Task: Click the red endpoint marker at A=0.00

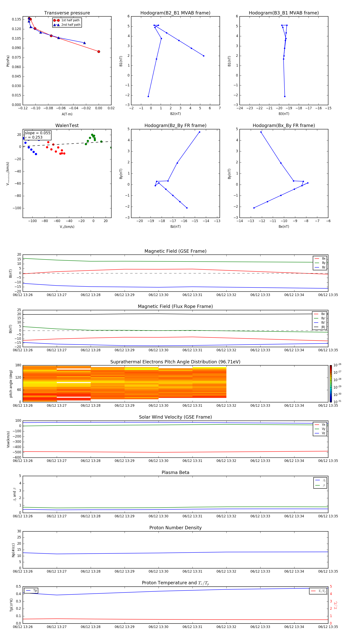Action: (99, 52)
